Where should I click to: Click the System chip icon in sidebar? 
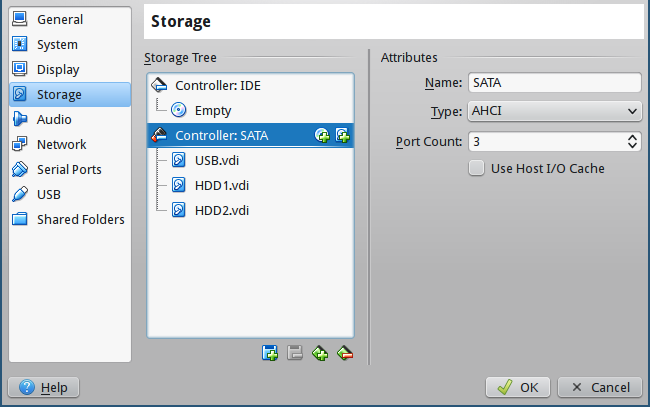pos(19,44)
